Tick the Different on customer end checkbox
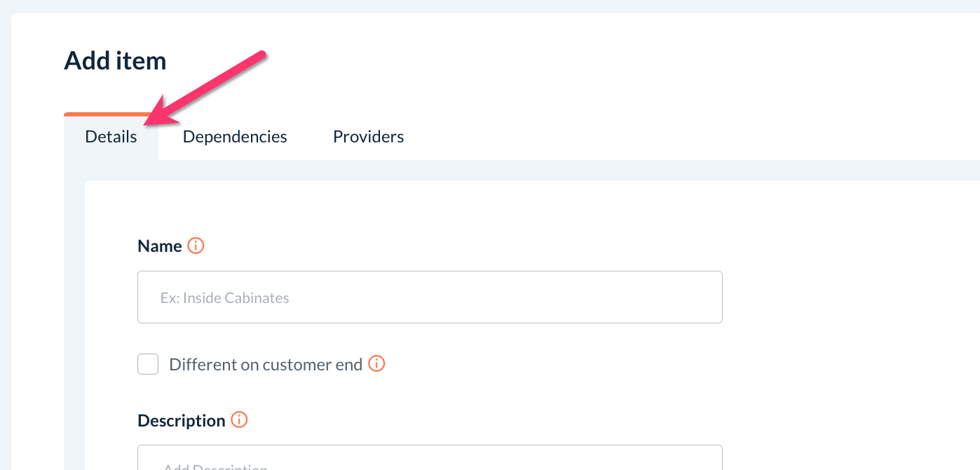Screen dimensions: 980x470 [148, 364]
